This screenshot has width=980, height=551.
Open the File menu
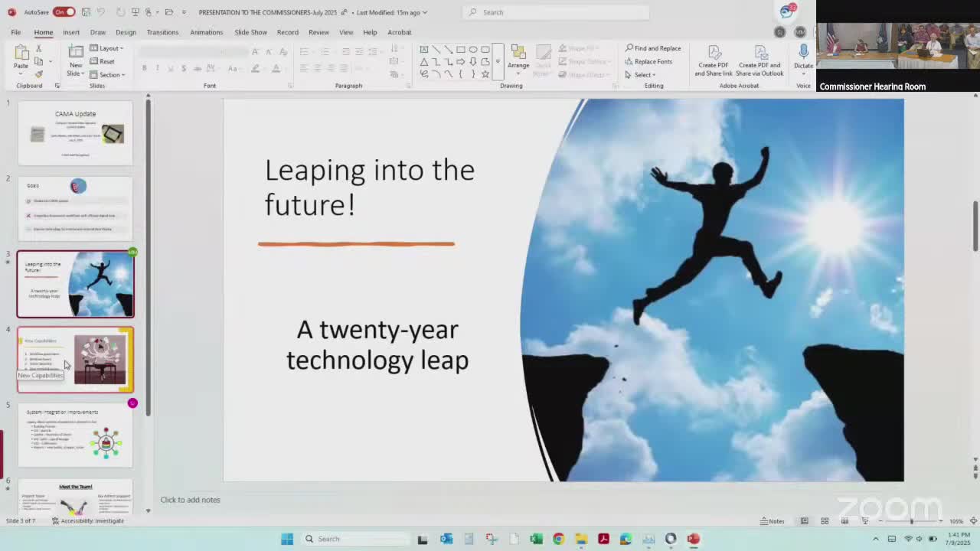tap(15, 32)
